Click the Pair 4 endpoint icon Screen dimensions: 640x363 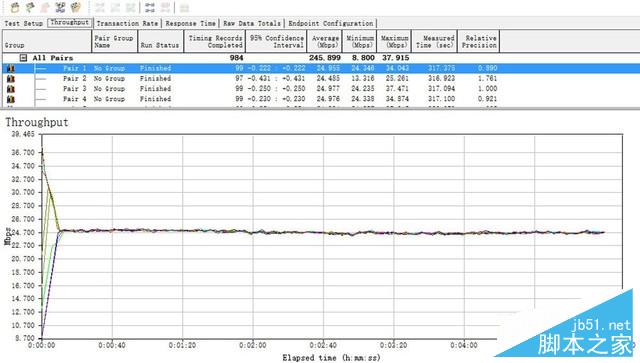point(11,99)
